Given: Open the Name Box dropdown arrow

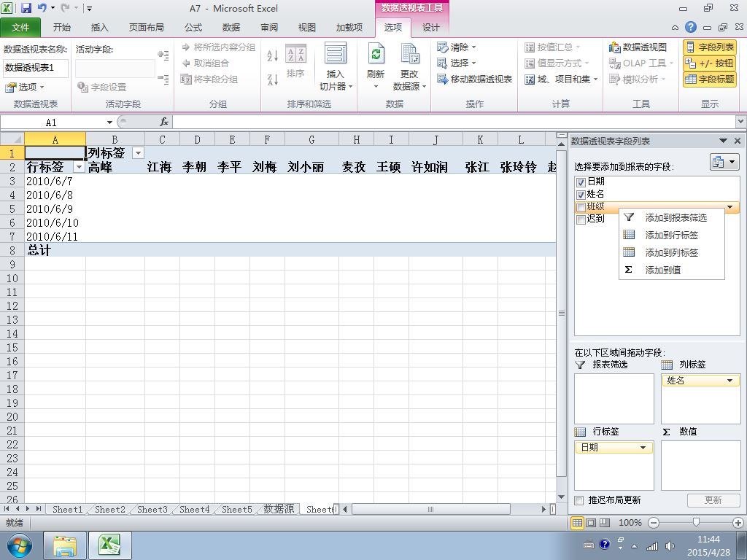Looking at the screenshot, I should pyautogui.click(x=109, y=122).
